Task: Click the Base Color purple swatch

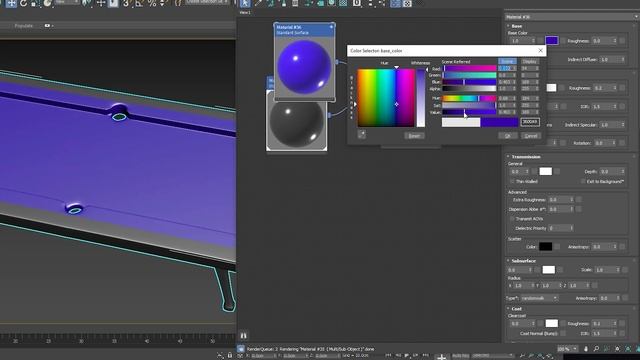Action: [551, 41]
